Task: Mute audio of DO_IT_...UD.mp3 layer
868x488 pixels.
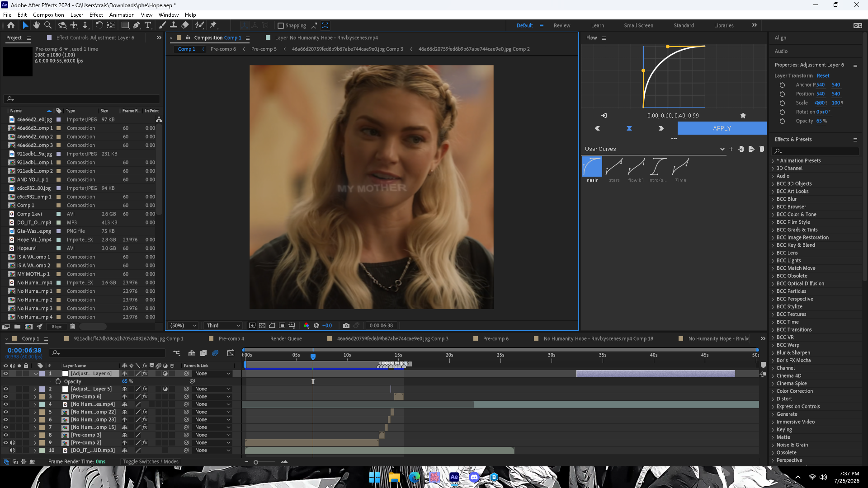Action: point(12,450)
